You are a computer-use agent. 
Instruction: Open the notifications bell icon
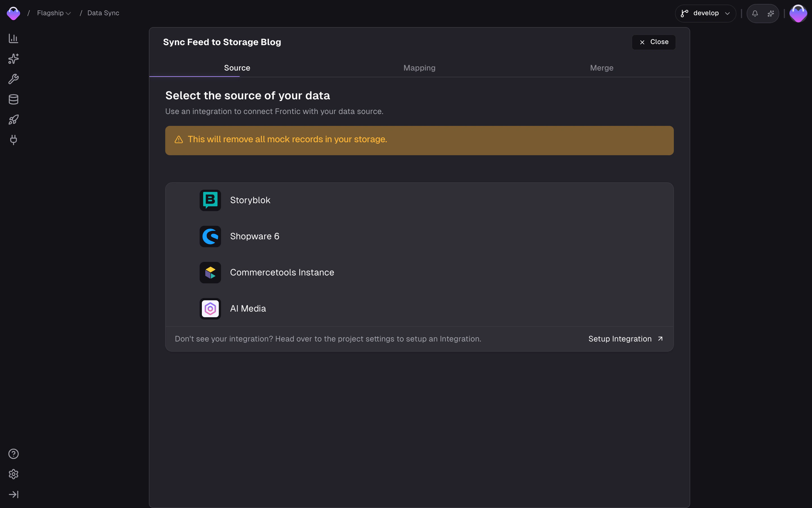click(x=755, y=14)
